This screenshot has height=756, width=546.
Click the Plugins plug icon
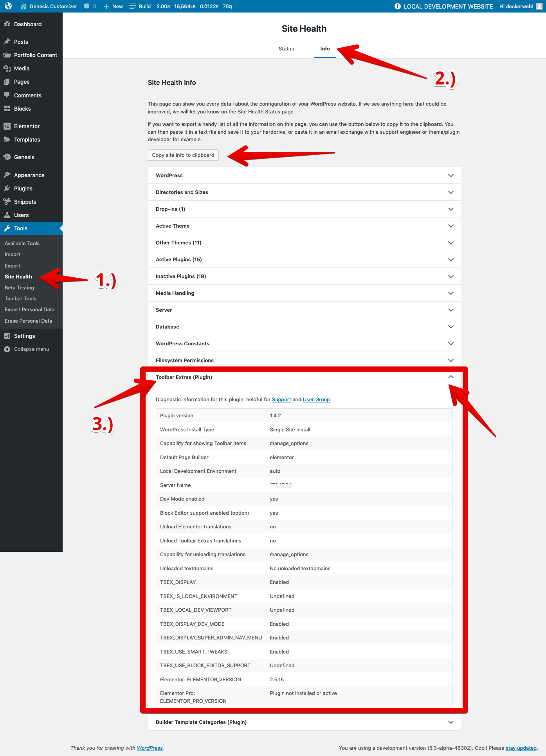7,189
